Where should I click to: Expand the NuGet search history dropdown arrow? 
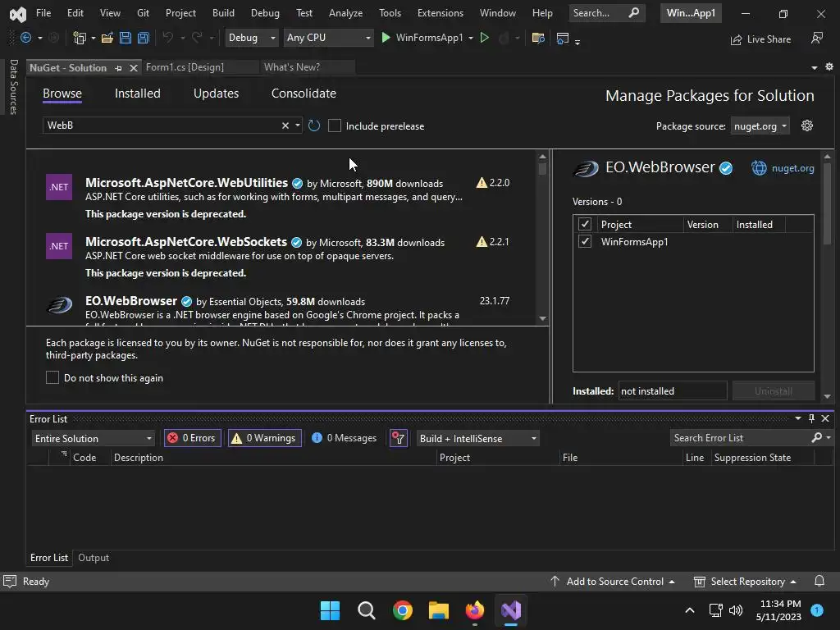click(297, 126)
